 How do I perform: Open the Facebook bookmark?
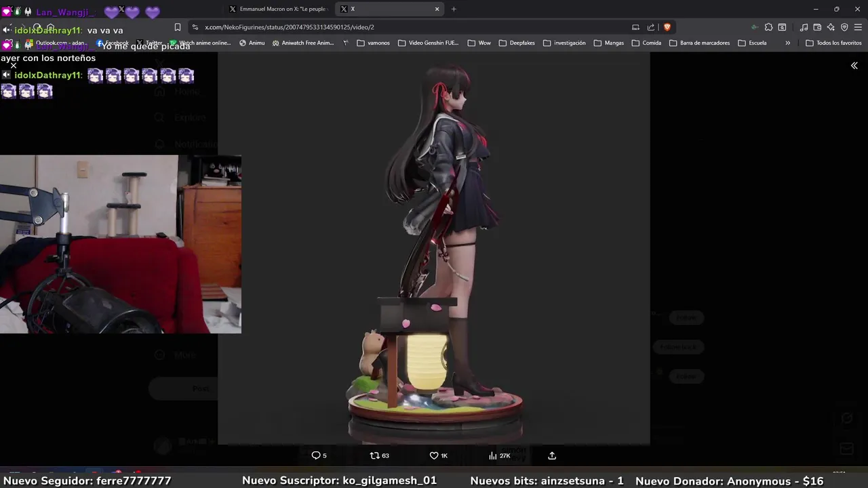click(112, 43)
